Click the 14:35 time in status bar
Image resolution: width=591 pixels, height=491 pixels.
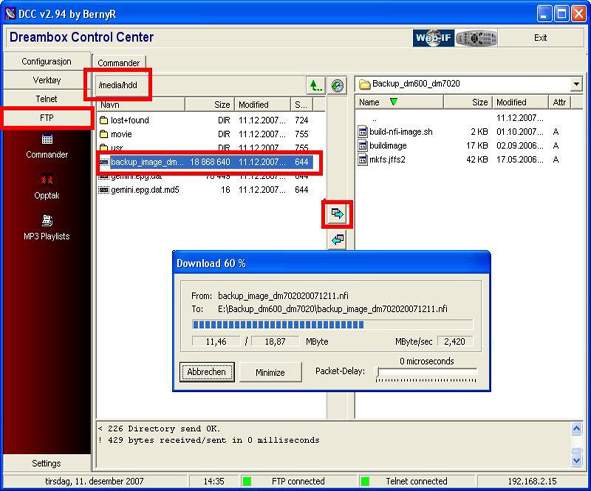(x=214, y=481)
